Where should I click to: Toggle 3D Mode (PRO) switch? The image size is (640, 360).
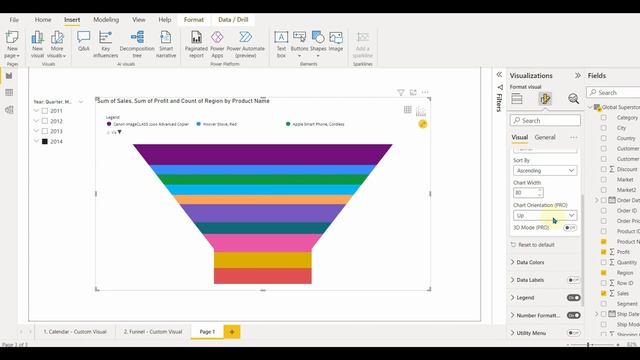coord(570,228)
